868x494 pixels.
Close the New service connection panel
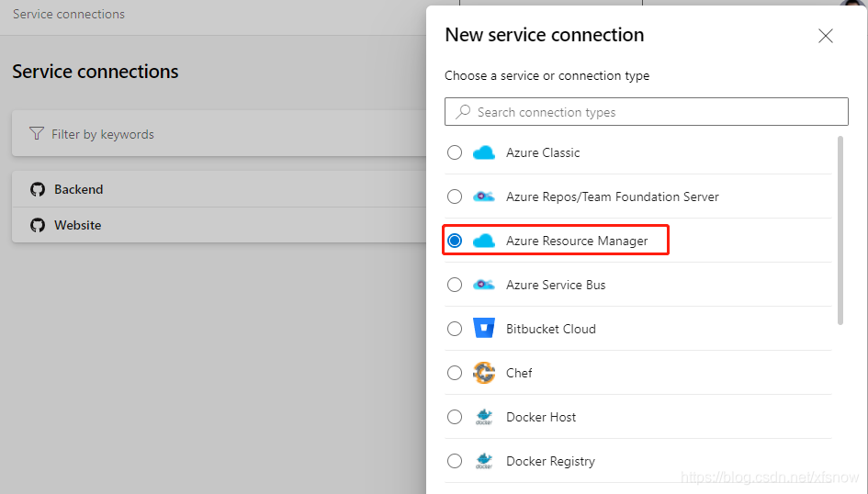click(x=826, y=36)
